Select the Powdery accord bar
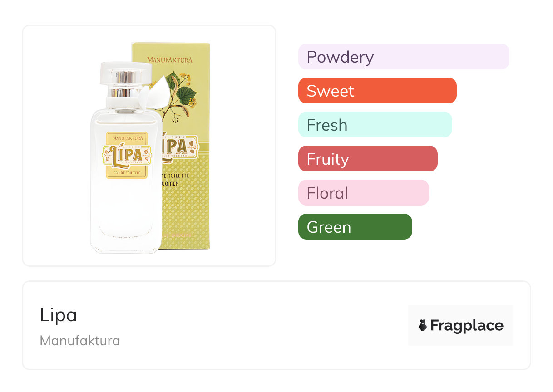553x392 pixels. point(403,57)
